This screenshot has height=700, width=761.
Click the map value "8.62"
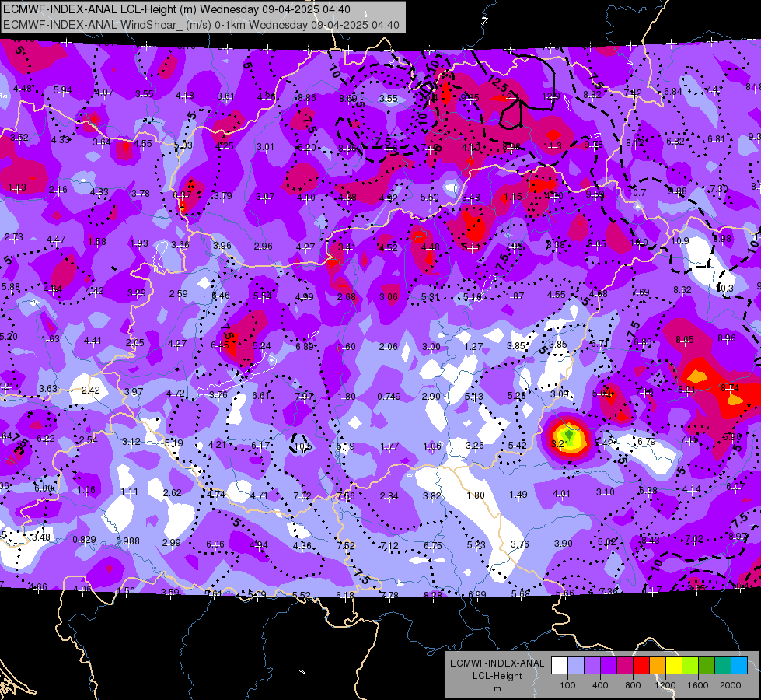coord(682,290)
